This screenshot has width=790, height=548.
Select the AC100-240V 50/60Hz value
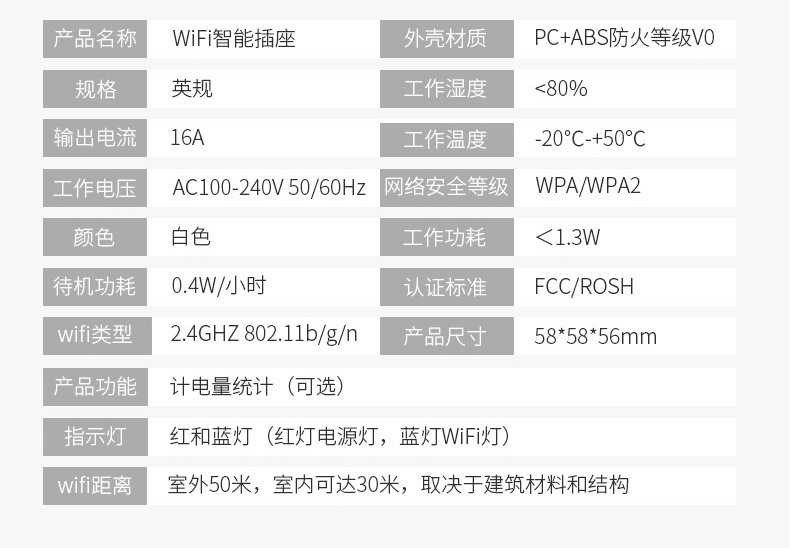(x=269, y=187)
